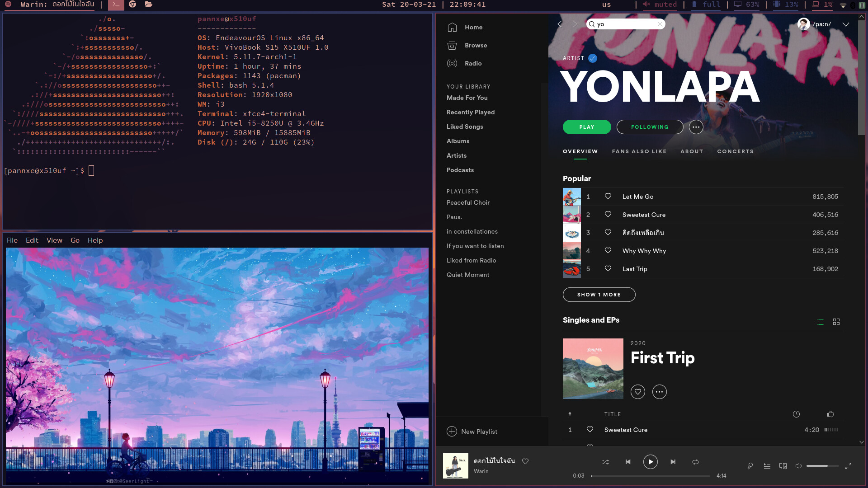Click folder icon in top bar
Image resolution: width=868 pixels, height=488 pixels.
coord(149,5)
